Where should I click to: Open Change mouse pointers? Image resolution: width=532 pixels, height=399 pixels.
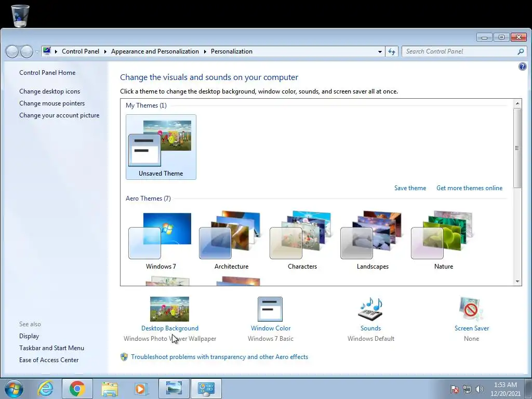click(x=52, y=103)
